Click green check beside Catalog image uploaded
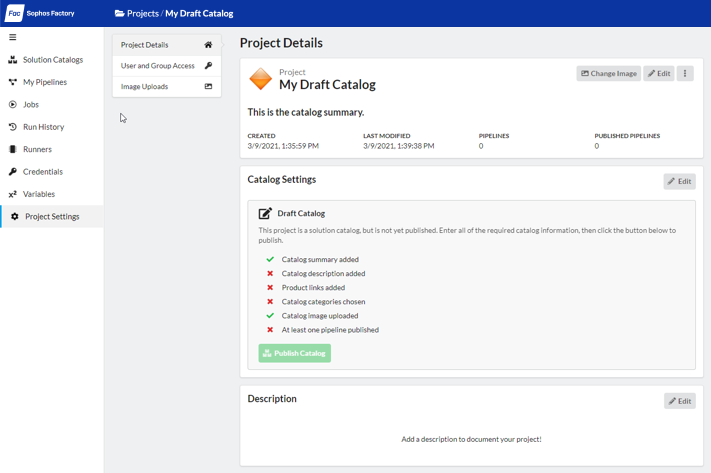Viewport: 711px width, 473px height. pyautogui.click(x=270, y=316)
